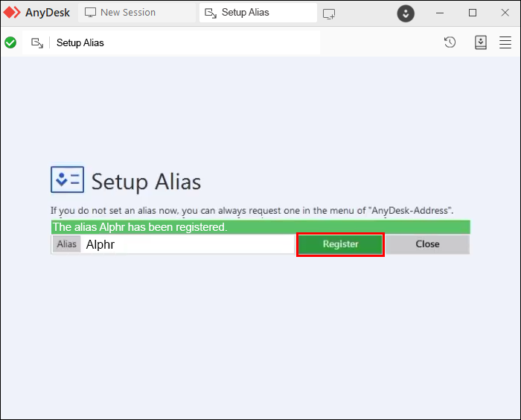The height and width of the screenshot is (420, 521).
Task: Click the gray Close button
Action: tap(428, 244)
